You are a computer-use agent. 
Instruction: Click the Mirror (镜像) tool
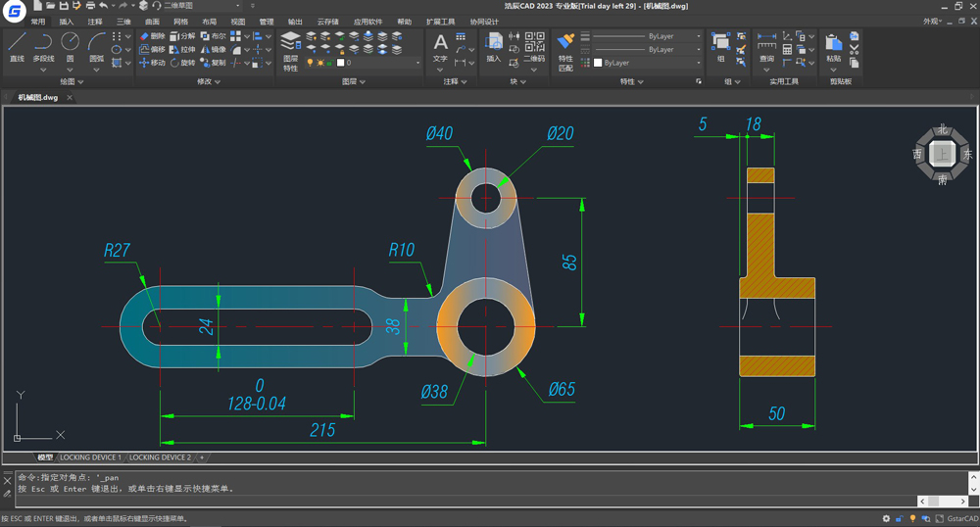click(x=213, y=50)
